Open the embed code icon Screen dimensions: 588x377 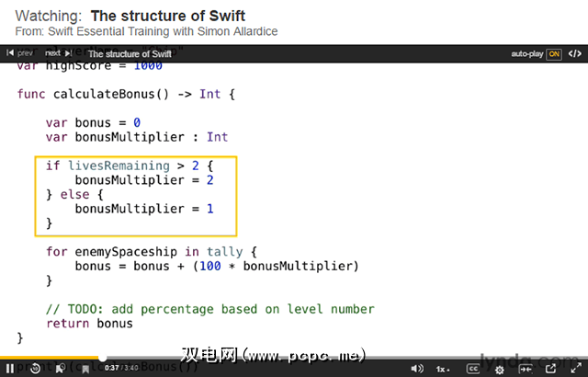coord(575,53)
